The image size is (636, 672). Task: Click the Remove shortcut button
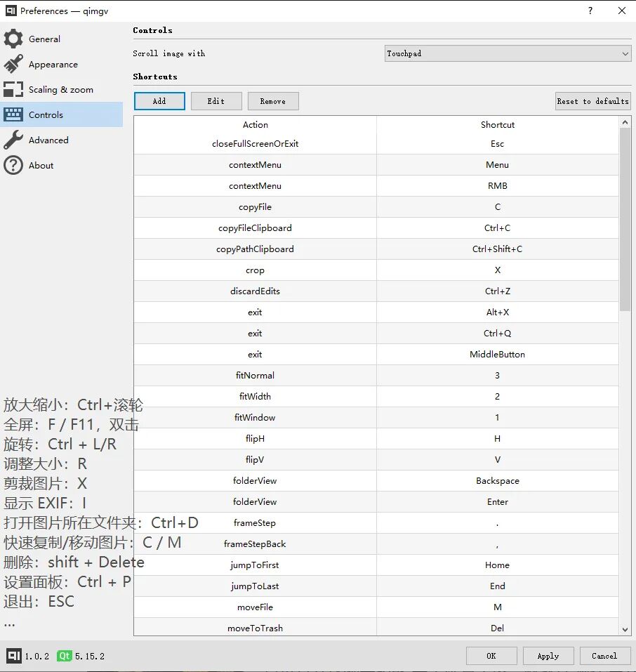click(273, 101)
